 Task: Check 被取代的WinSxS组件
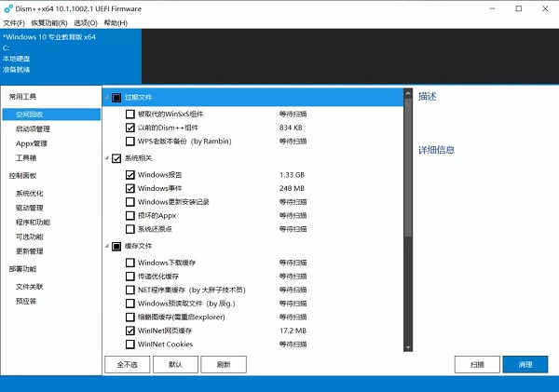coord(130,114)
